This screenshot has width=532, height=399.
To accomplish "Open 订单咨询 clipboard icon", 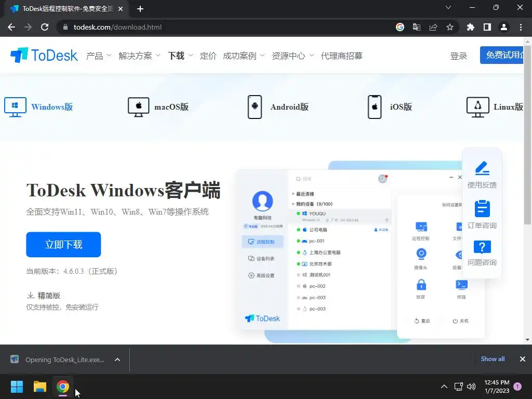I will (x=482, y=208).
